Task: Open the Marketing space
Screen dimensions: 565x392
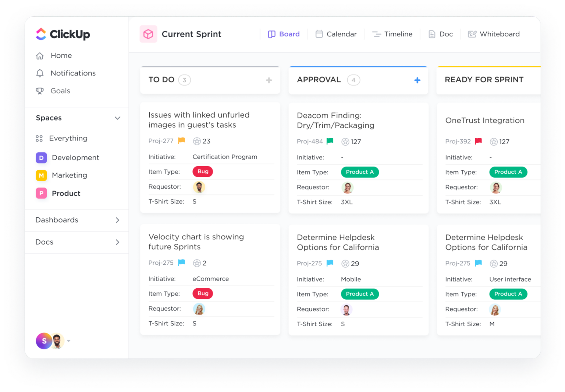Action: pos(70,175)
